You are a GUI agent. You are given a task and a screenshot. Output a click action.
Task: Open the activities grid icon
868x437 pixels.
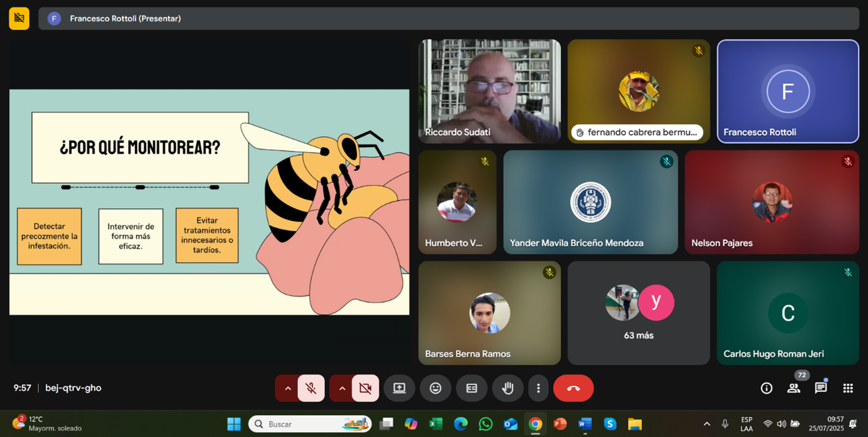coord(847,388)
